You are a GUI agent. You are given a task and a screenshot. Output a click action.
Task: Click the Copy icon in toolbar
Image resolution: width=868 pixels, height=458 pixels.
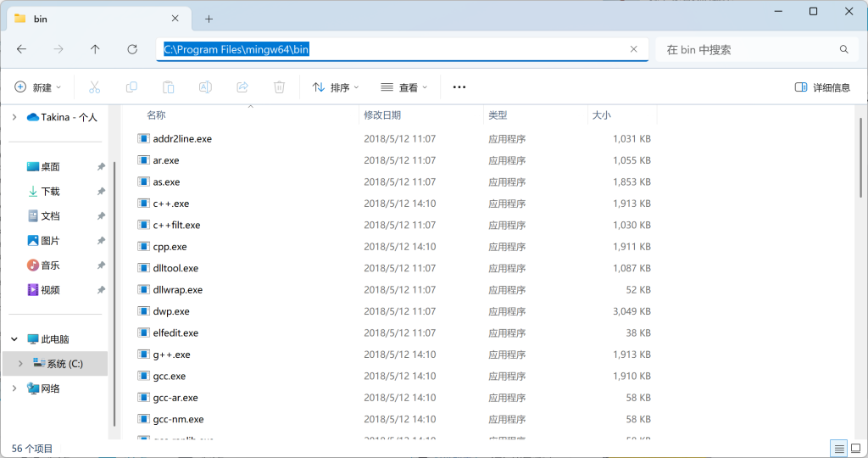(131, 87)
